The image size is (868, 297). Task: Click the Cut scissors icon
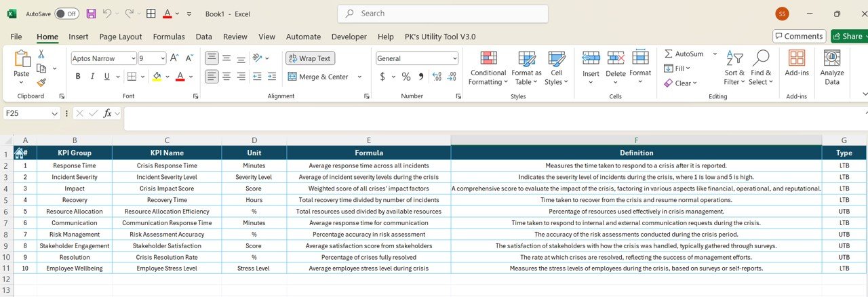pos(41,54)
